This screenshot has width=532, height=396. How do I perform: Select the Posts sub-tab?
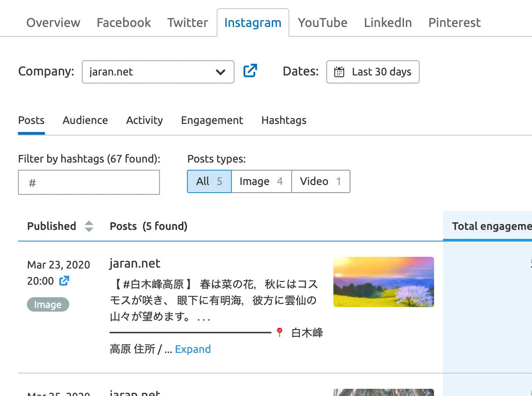[31, 120]
